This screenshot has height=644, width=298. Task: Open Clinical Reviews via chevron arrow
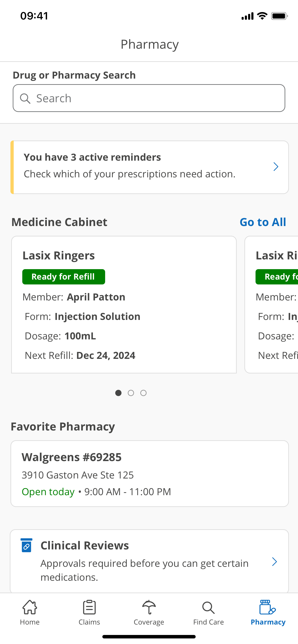click(275, 561)
